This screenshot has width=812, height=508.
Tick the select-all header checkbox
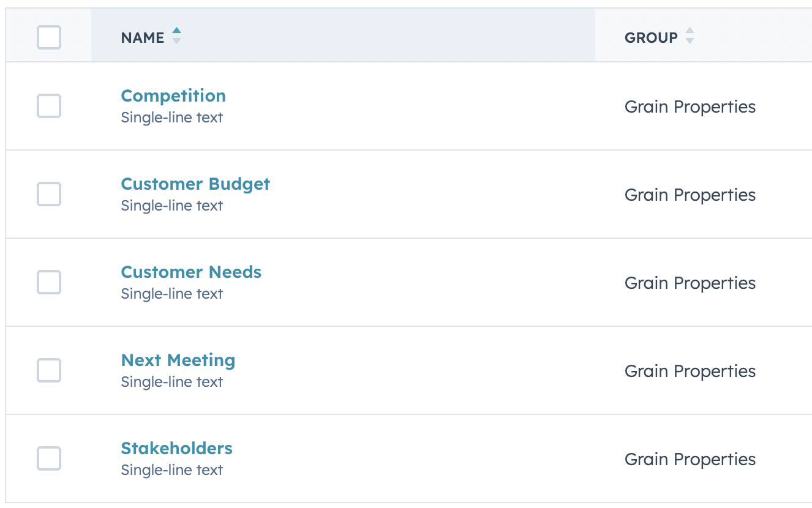(49, 37)
